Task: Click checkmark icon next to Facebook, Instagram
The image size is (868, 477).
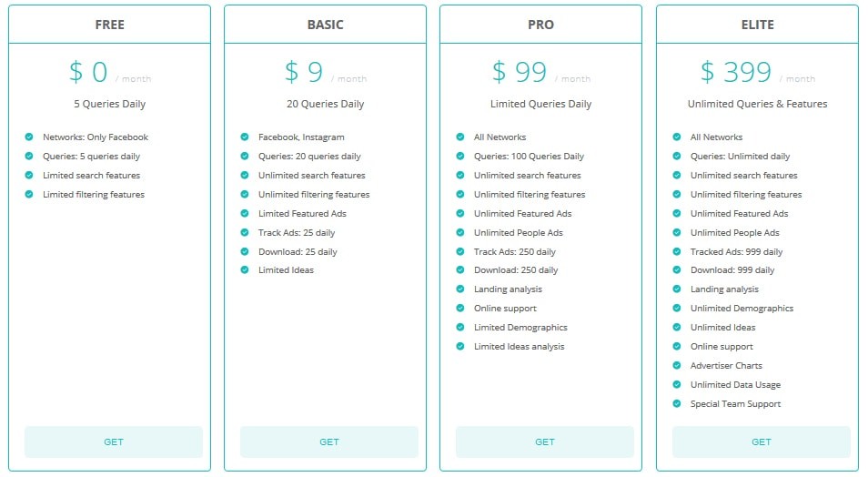Action: click(244, 137)
